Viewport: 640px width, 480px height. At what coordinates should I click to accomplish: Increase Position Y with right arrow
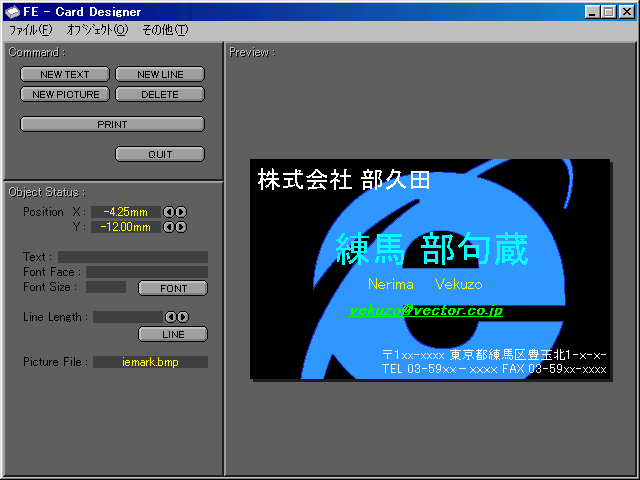click(181, 227)
